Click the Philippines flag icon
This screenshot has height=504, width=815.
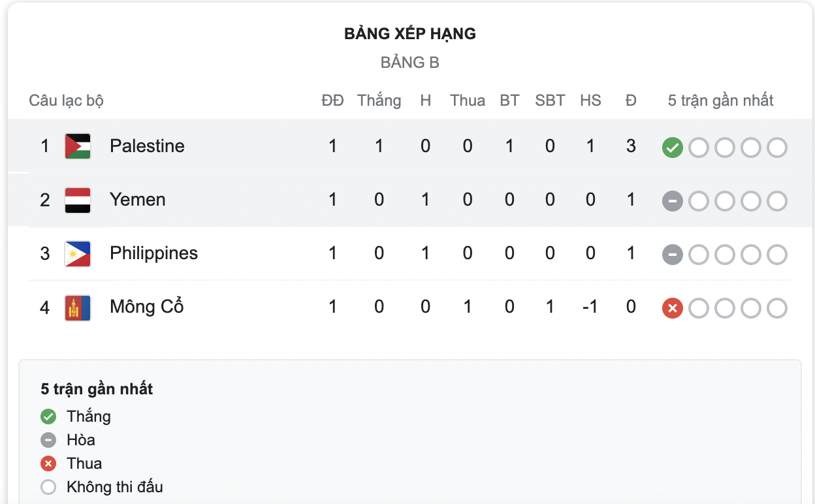click(x=78, y=253)
